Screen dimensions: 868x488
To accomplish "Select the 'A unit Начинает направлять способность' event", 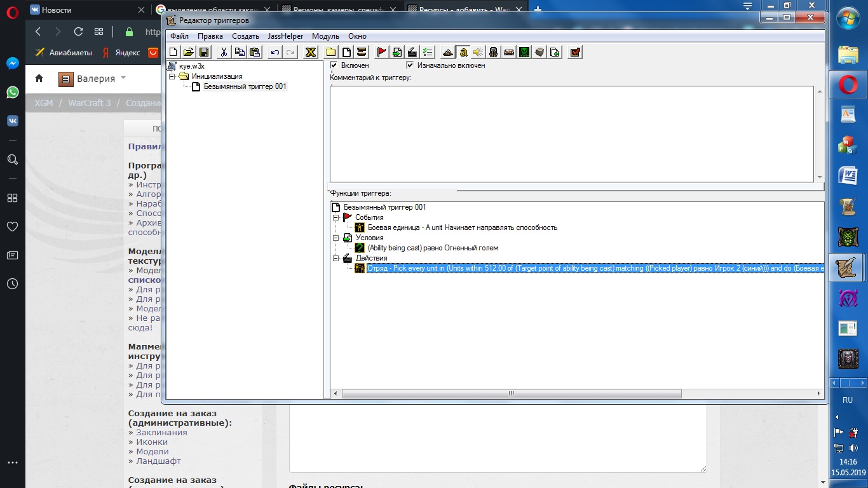I will point(462,227).
